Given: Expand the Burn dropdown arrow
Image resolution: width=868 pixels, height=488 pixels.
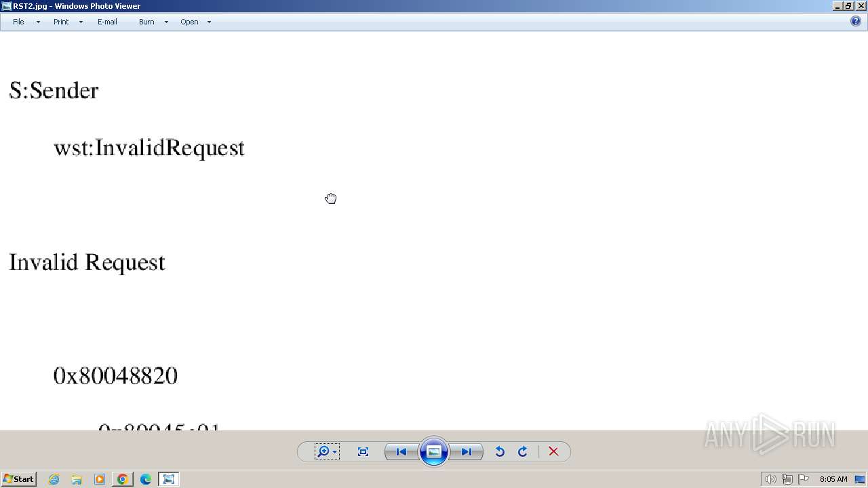Looking at the screenshot, I should (x=166, y=22).
